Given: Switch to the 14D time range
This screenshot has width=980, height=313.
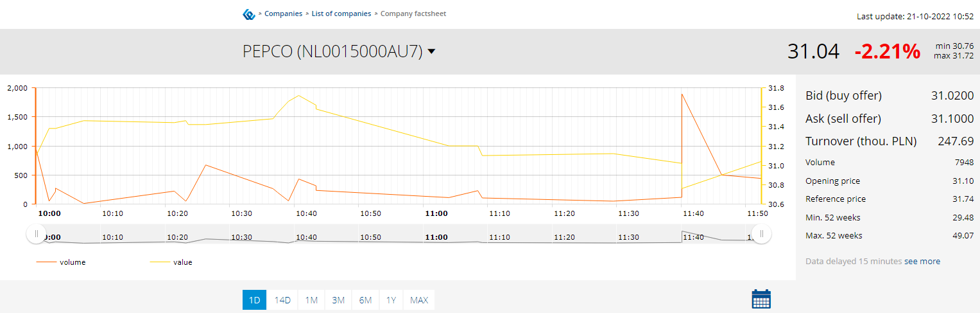Looking at the screenshot, I should [x=282, y=300].
